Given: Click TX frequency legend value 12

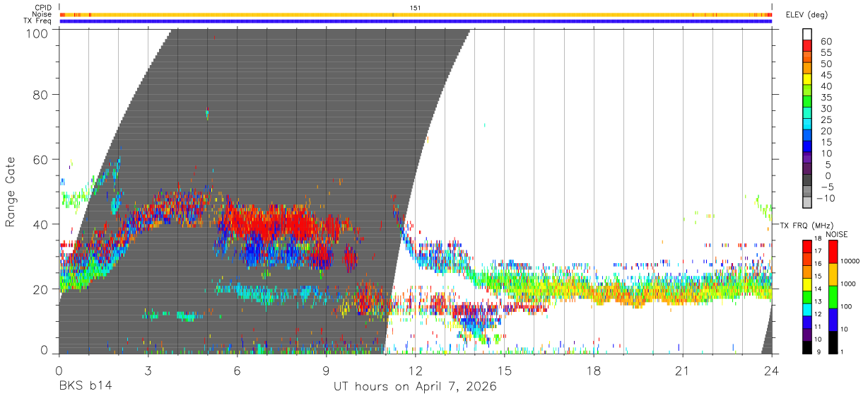Looking at the screenshot, I should (819, 314).
